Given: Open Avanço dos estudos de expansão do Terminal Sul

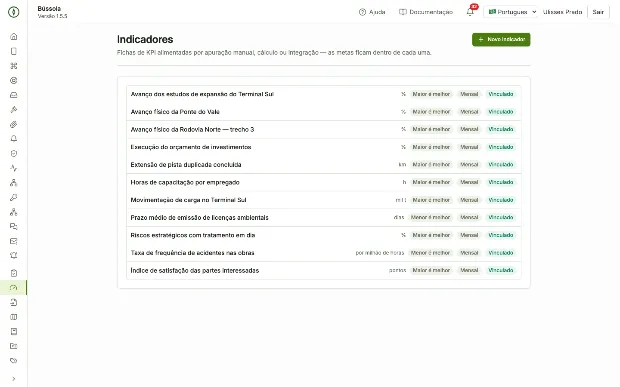Looking at the screenshot, I should pos(324,94).
